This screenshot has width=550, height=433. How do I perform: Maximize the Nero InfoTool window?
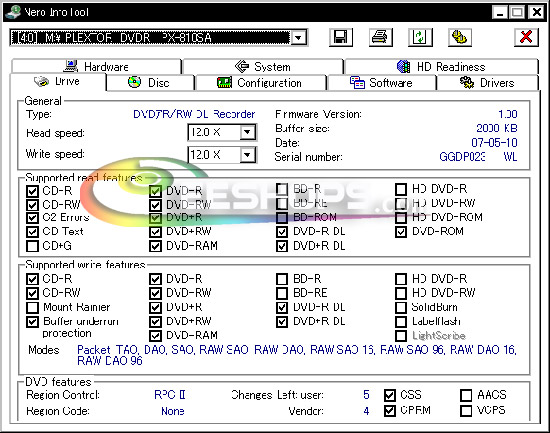(517, 12)
